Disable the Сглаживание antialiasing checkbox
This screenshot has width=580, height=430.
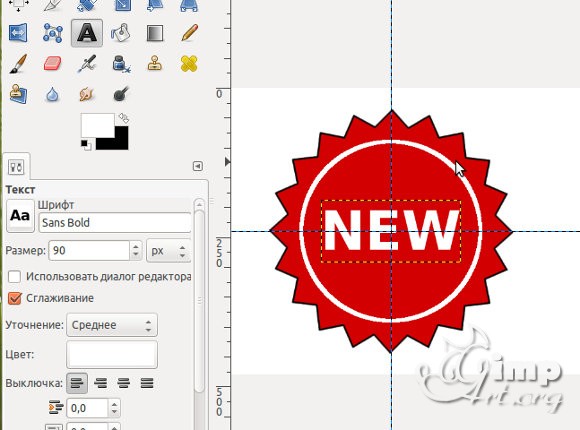coord(14,298)
